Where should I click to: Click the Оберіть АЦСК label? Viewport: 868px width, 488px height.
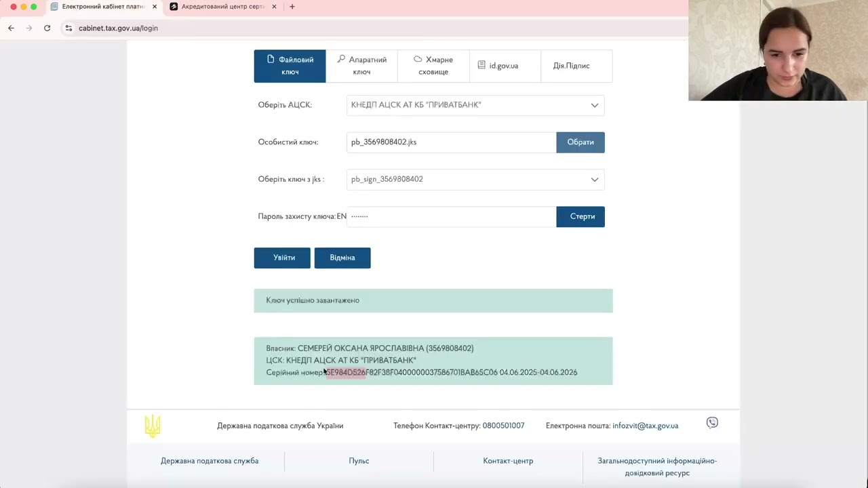tap(285, 105)
